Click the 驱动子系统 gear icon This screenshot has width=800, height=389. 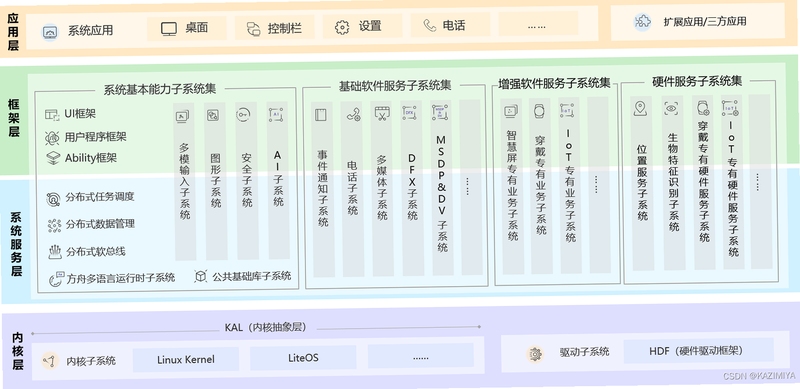click(x=535, y=353)
